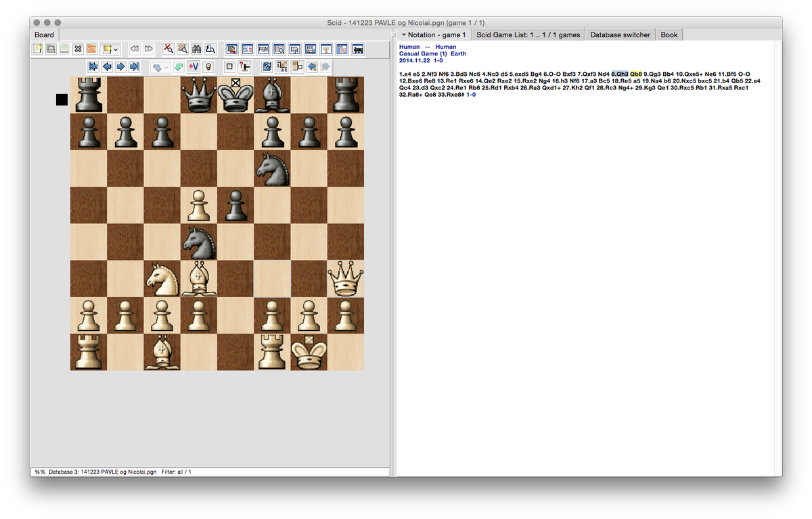Image resolution: width=812 pixels, height=519 pixels.
Task: Click the status bar database name text
Action: (x=102, y=472)
